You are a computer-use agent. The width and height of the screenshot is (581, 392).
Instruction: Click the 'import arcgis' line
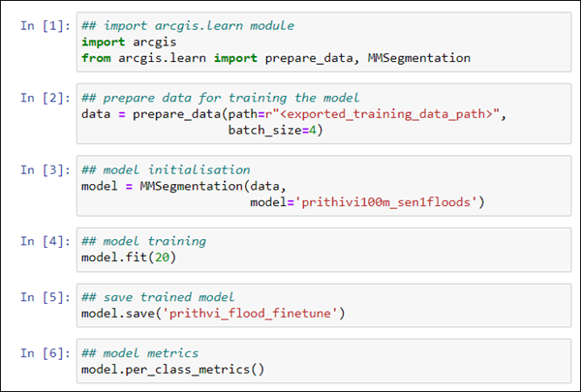pos(129,42)
